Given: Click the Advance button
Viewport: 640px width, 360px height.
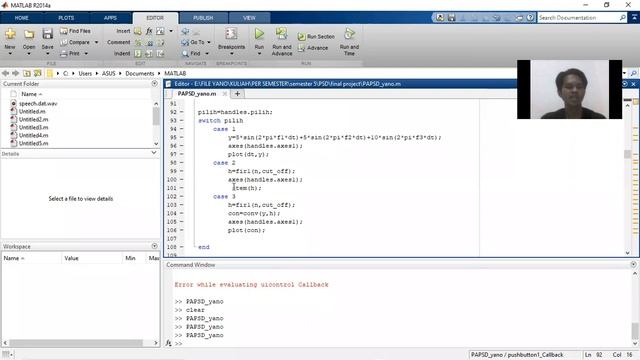Looking at the screenshot, I should 313,48.
